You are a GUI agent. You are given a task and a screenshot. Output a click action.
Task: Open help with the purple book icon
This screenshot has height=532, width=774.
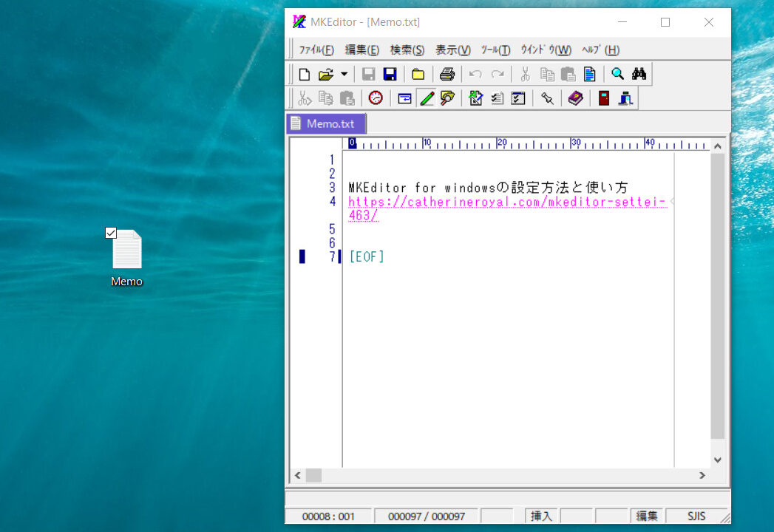(x=576, y=98)
